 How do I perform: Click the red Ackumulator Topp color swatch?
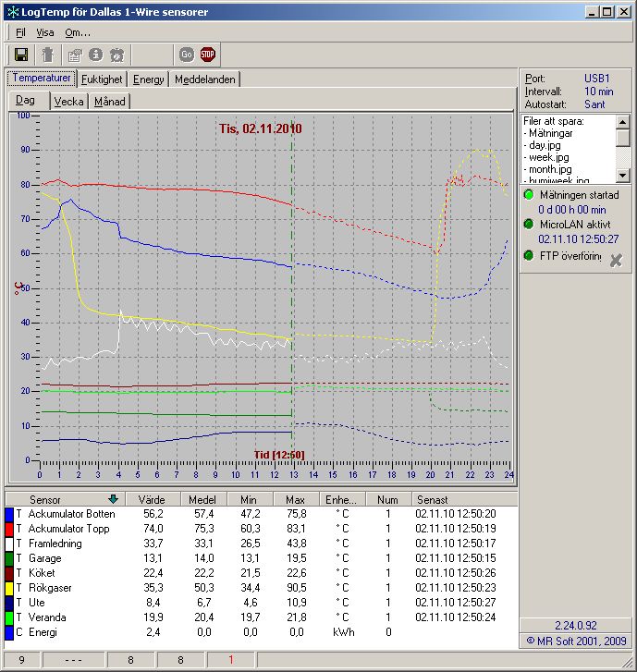coord(9,529)
